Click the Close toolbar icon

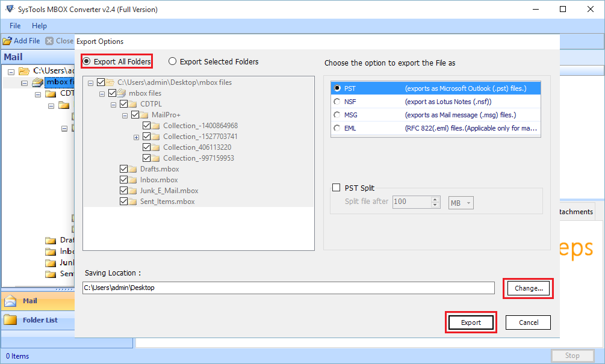49,41
